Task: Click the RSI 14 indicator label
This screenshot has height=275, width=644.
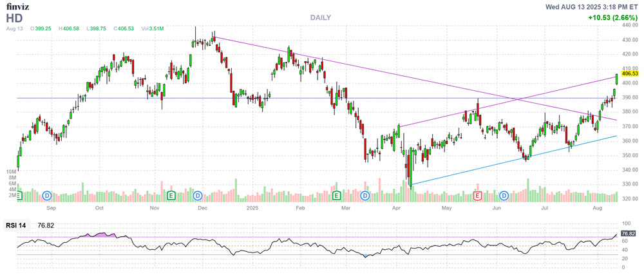Action: point(15,225)
